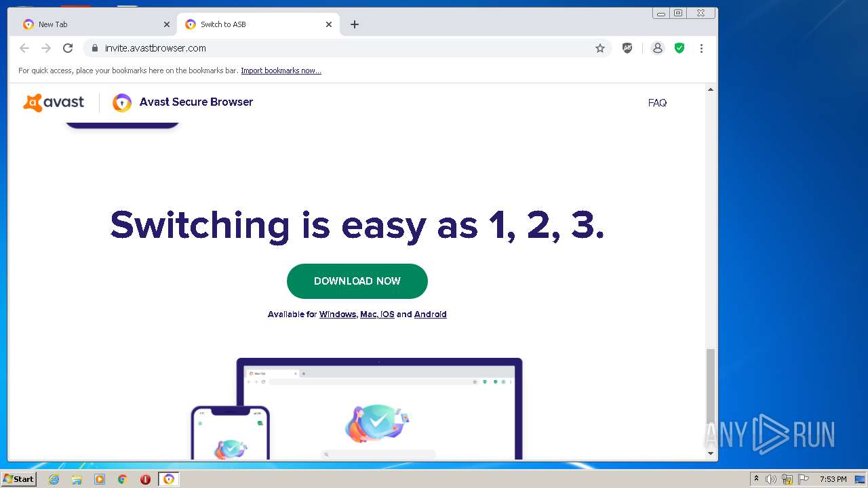The height and width of the screenshot is (488, 868).
Task: Open the Action Center flag icon
Action: (804, 479)
